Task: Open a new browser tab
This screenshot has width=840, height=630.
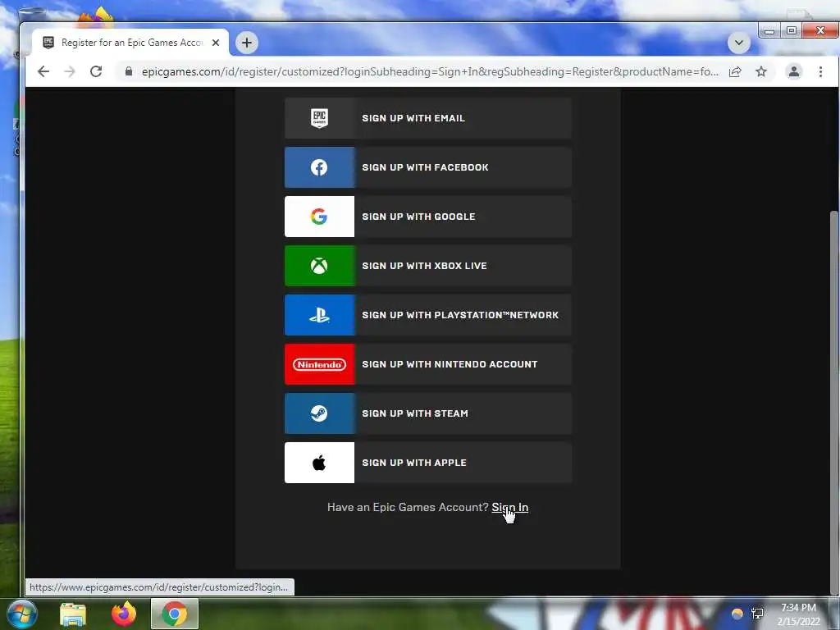Action: click(247, 43)
